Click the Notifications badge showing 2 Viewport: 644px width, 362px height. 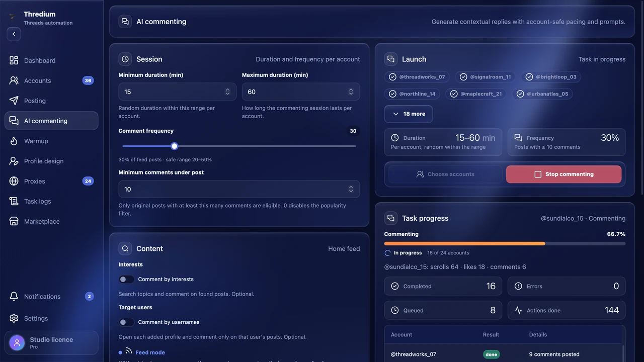tap(89, 296)
